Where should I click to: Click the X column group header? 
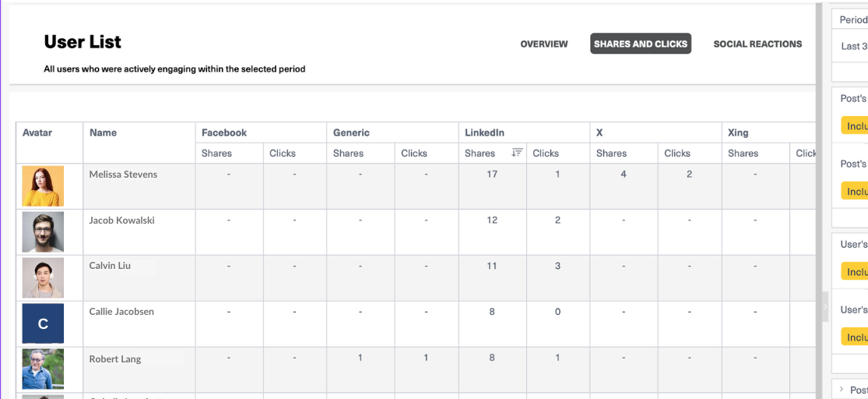tap(599, 132)
